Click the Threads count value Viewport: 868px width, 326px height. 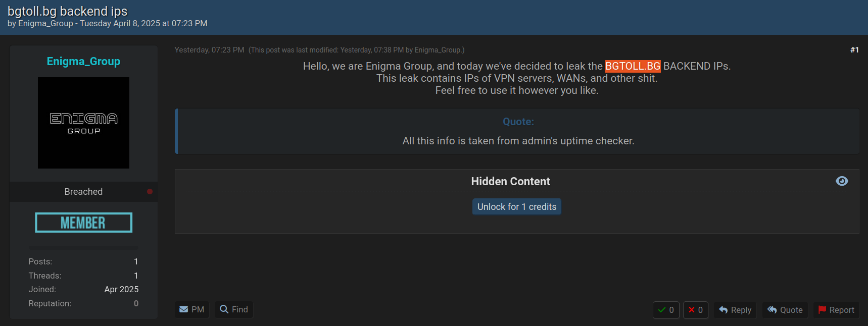click(x=136, y=276)
